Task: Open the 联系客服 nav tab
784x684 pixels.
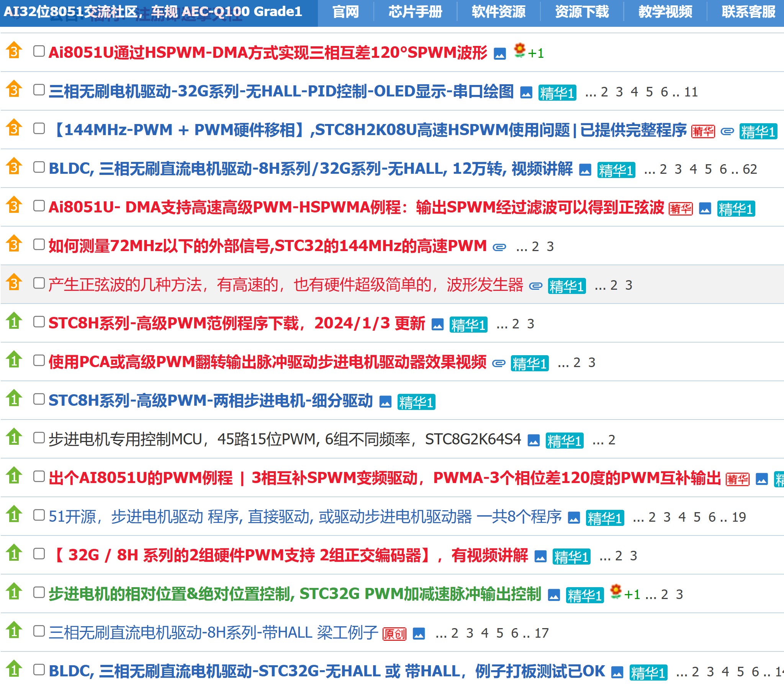Action: tap(748, 12)
